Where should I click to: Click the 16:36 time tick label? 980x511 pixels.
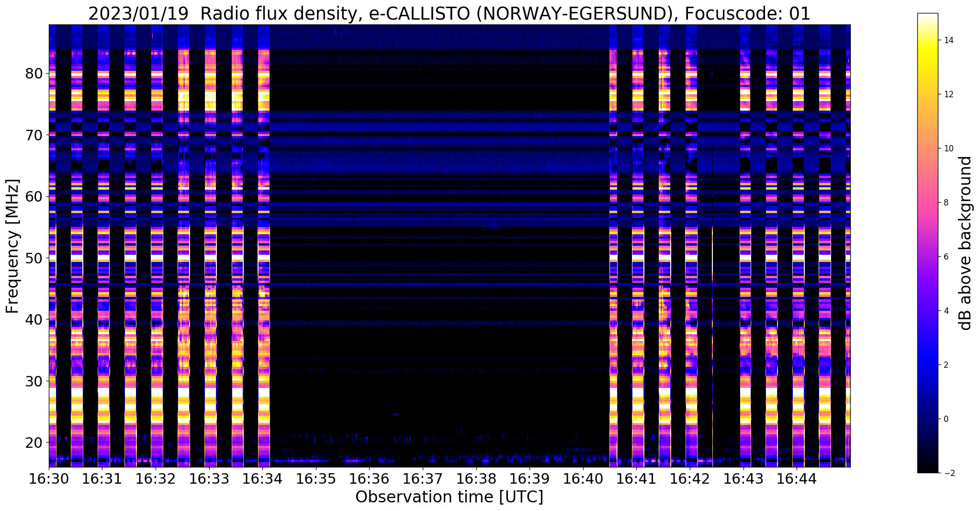pos(369,479)
